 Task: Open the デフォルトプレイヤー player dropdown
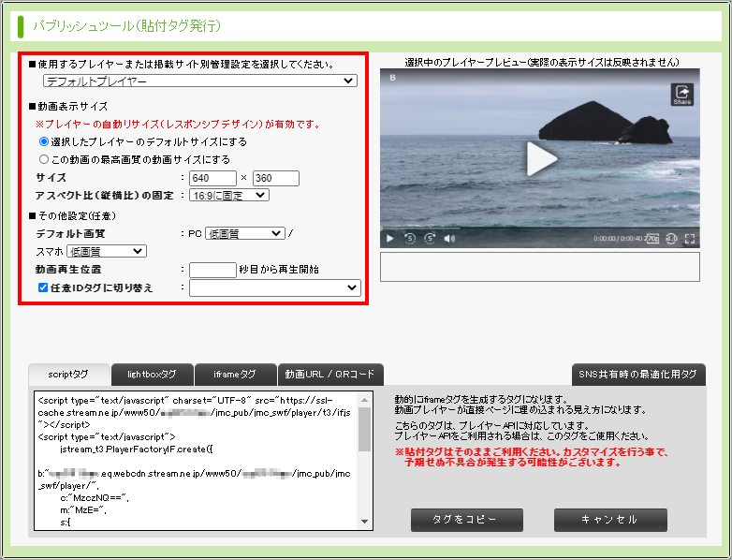coord(200,81)
